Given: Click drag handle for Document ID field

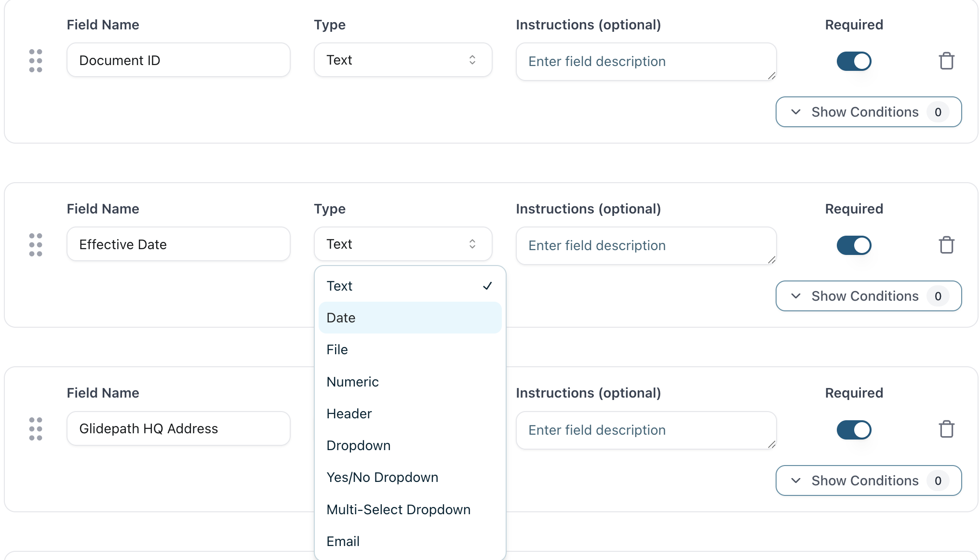Looking at the screenshot, I should pos(36,61).
